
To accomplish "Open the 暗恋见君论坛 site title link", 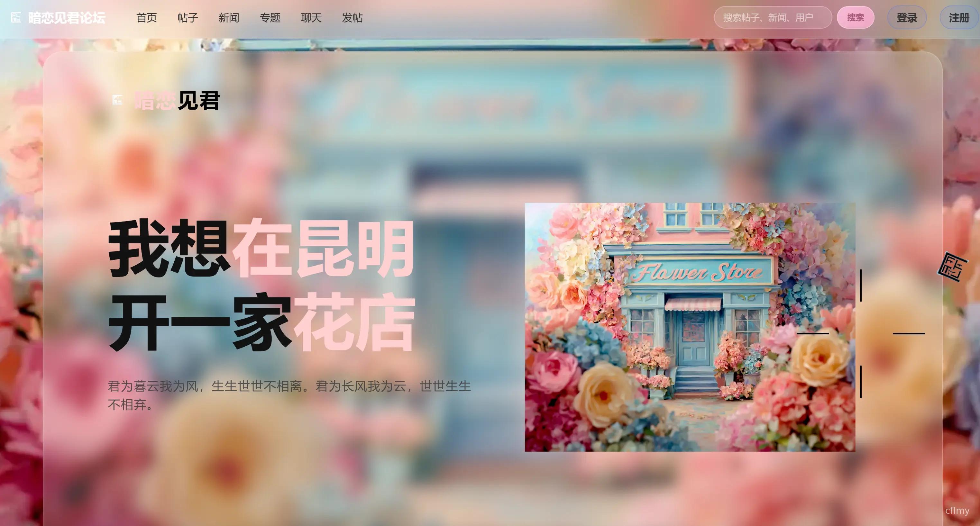I will 67,18.
